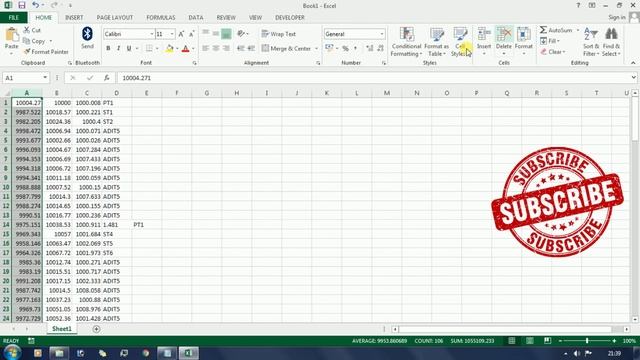The height and width of the screenshot is (360, 640).
Task: Open Find & Select binoculars icon
Action: [x=611, y=34]
